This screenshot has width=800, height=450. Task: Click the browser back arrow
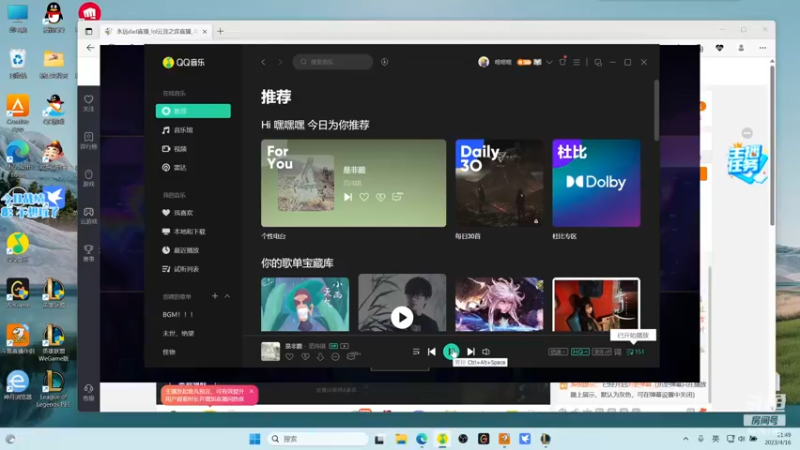pos(90,47)
